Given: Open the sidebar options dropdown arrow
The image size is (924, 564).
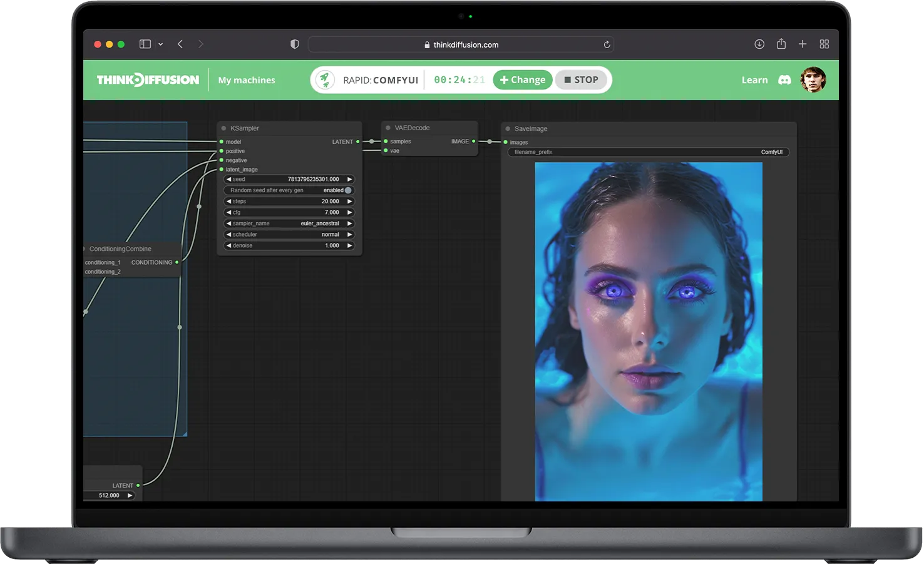Looking at the screenshot, I should 161,44.
